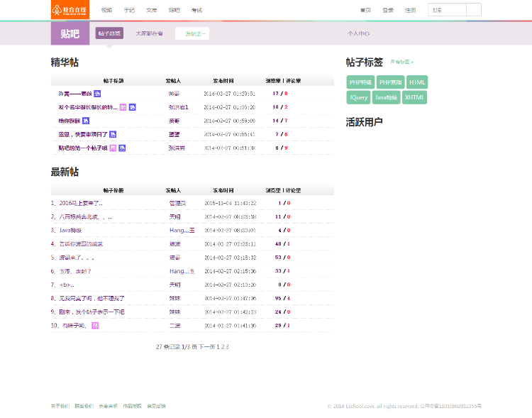The image size is (532, 418).
Task: Open the 文库 menu in the top navigation
Action: 151,11
